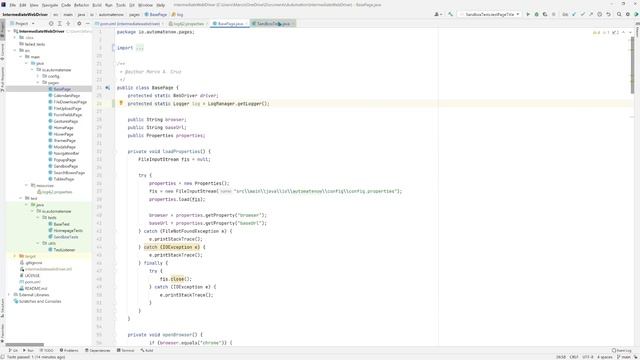The width and height of the screenshot is (640, 360).
Task: Switch to the log4j2.properties editor tab
Action: (187, 24)
